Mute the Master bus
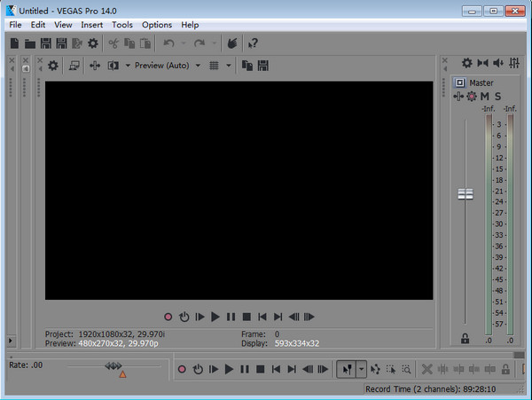The height and width of the screenshot is (400, 532). coord(485,96)
